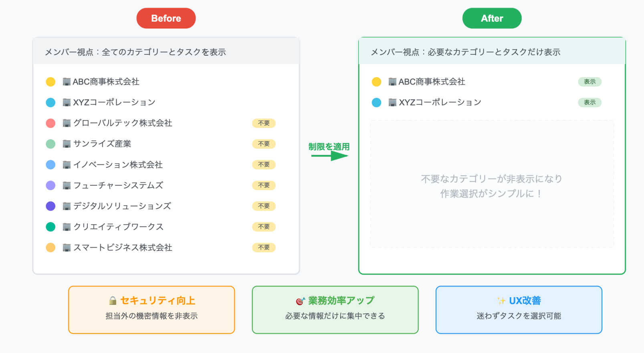Select スマートビジネス株式会社 category row
644x353 pixels.
tap(123, 248)
